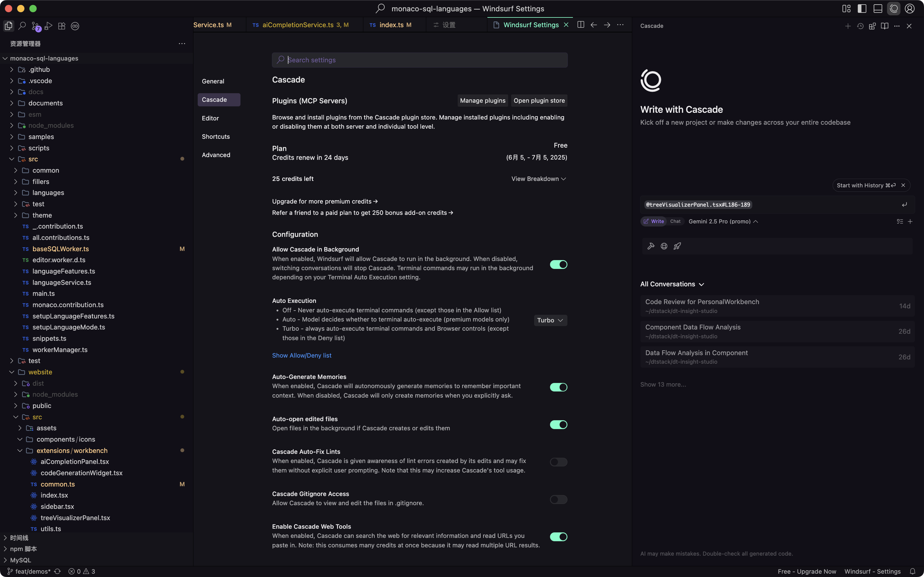Open the Source Control view icon
Screen dimensions: 924x577
pos(35,26)
